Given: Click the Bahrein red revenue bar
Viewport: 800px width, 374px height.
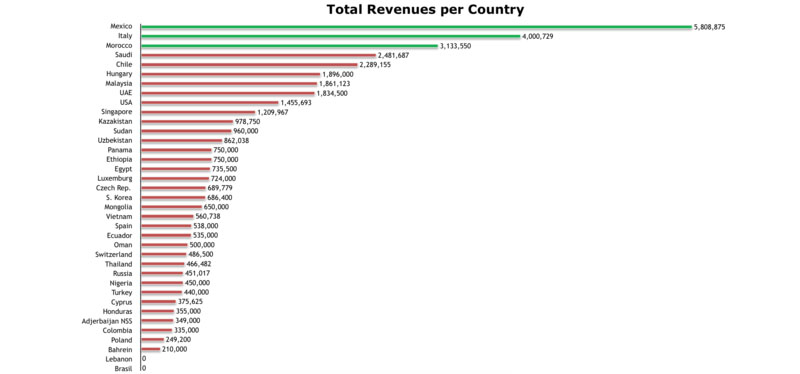Looking at the screenshot, I should coord(151,349).
